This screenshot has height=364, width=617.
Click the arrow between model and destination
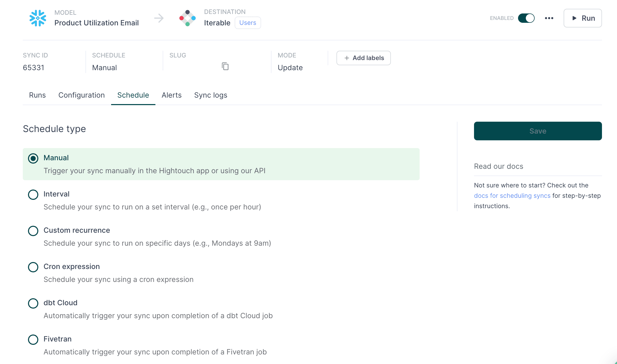click(x=159, y=18)
